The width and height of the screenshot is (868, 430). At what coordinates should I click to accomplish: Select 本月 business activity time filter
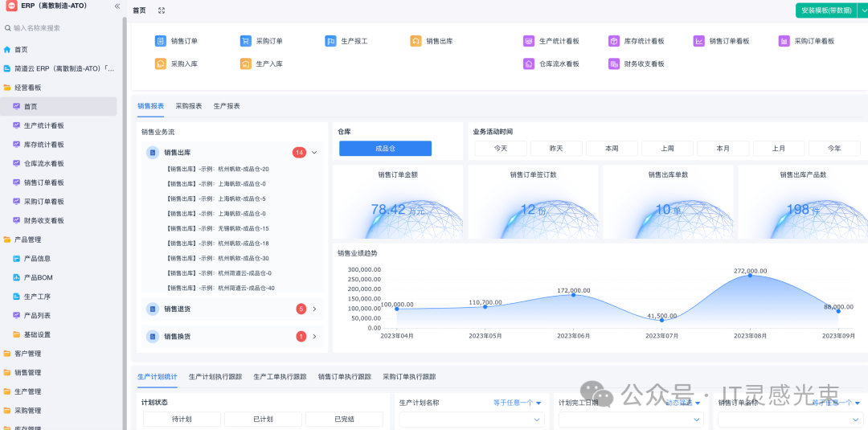coord(723,149)
